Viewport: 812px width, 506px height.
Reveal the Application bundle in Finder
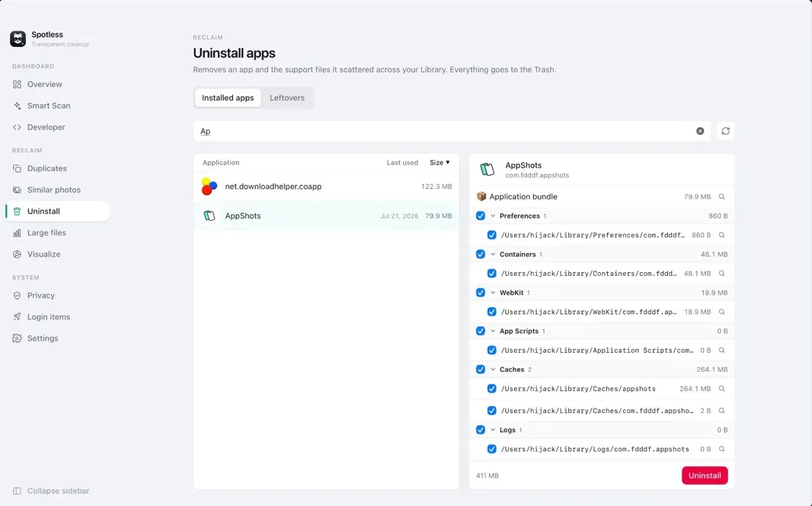tap(721, 197)
